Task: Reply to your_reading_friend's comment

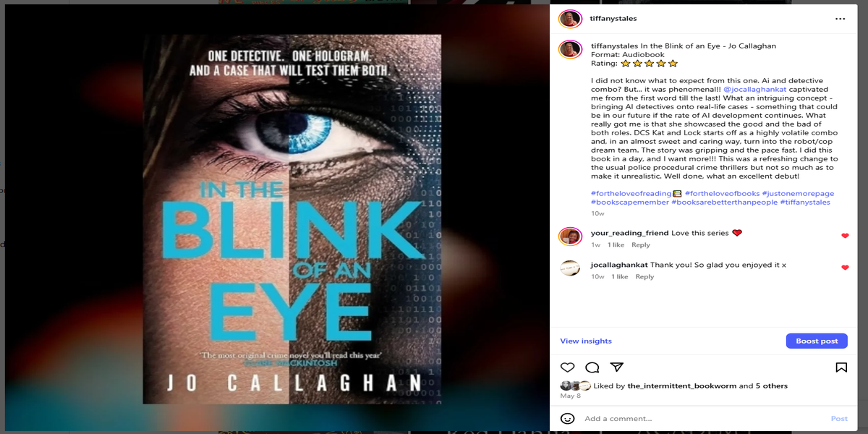Action: click(x=641, y=245)
